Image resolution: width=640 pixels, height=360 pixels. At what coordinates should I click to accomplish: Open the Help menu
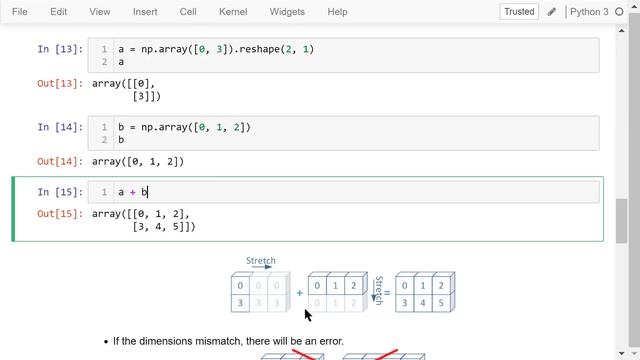(337, 12)
